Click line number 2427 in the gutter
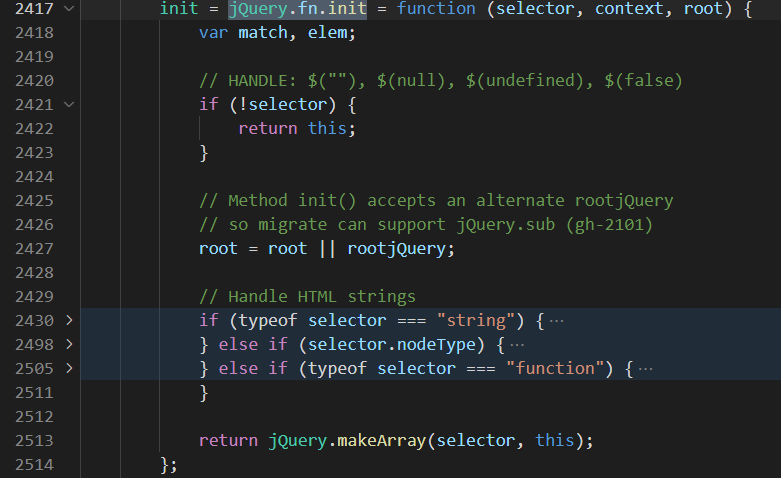 (x=34, y=248)
